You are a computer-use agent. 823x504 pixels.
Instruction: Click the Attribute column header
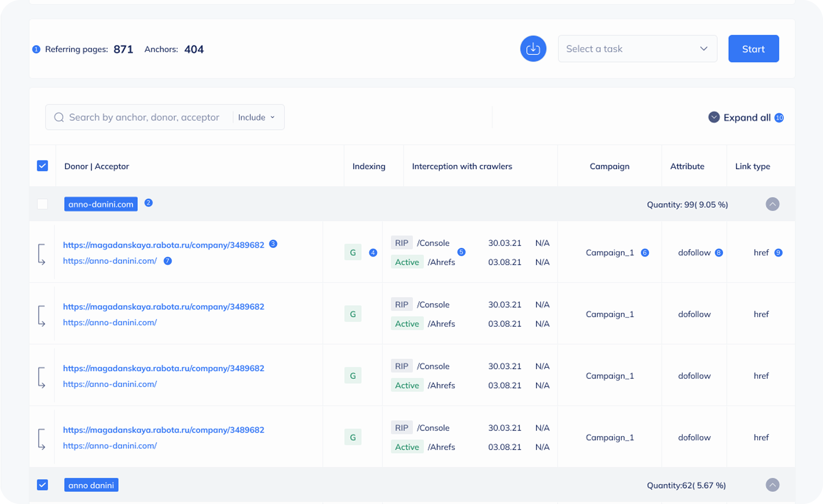coord(687,166)
